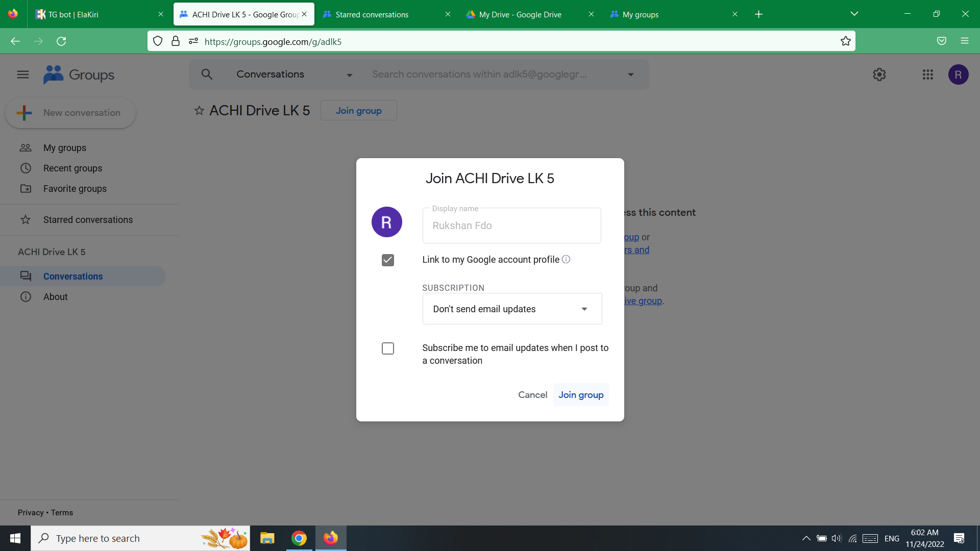This screenshot has width=980, height=551.
Task: Click the Display name field
Action: [x=511, y=226]
